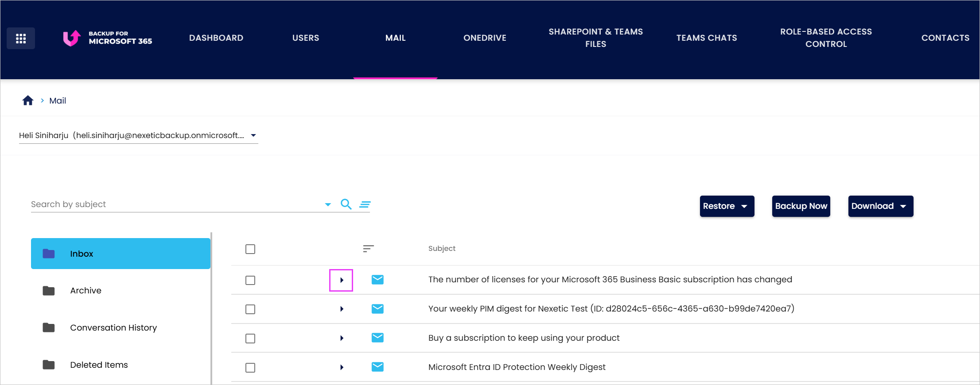Click the Restore button
Screen dimensions: 980x385
(727, 206)
